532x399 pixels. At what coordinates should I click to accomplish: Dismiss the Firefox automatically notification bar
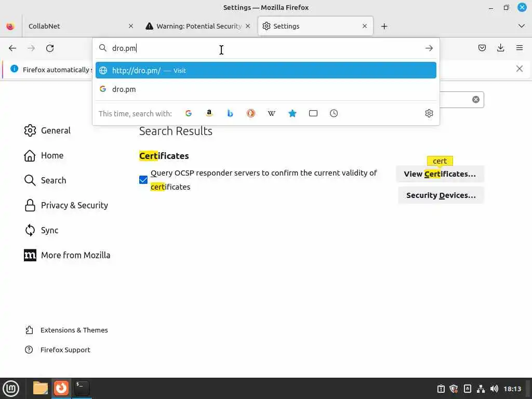click(x=519, y=69)
